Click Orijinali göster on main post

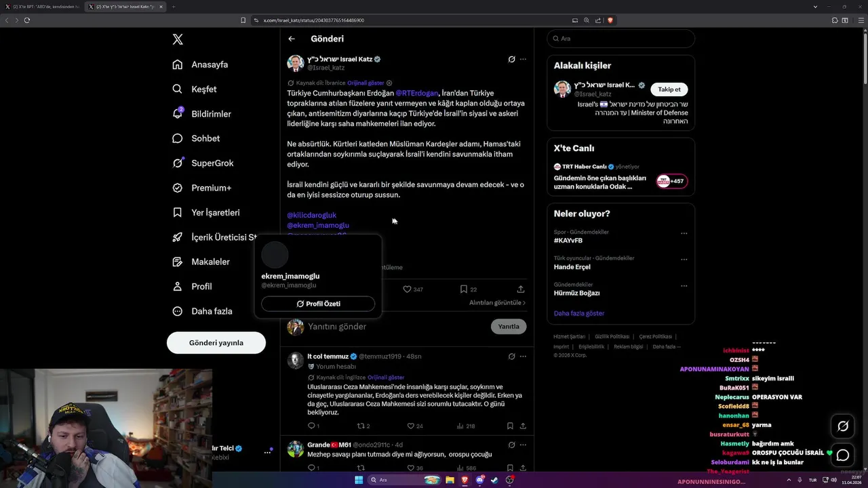tap(366, 83)
